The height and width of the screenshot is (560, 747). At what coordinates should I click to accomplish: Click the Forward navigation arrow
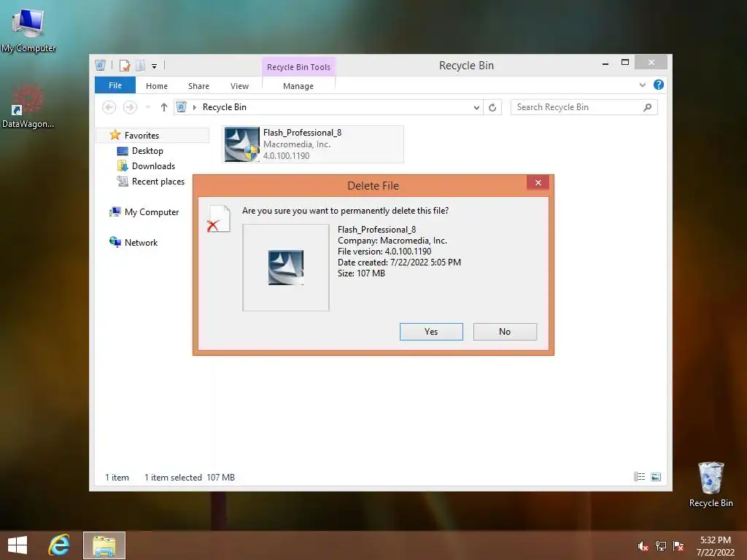coord(130,107)
